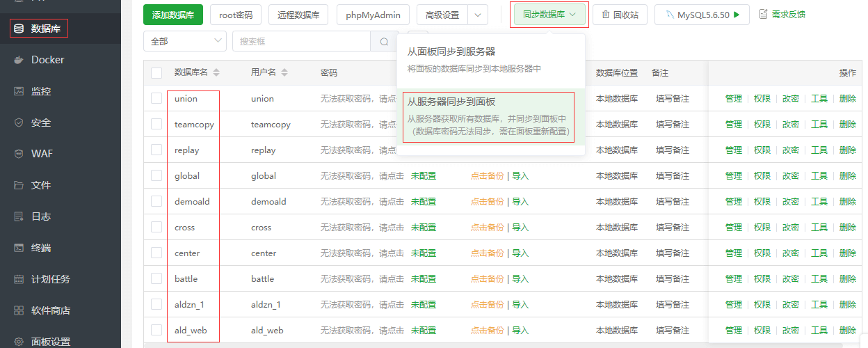Click the sort arrows beside 数据库名
Screen dimensions: 868x348
coord(216,72)
